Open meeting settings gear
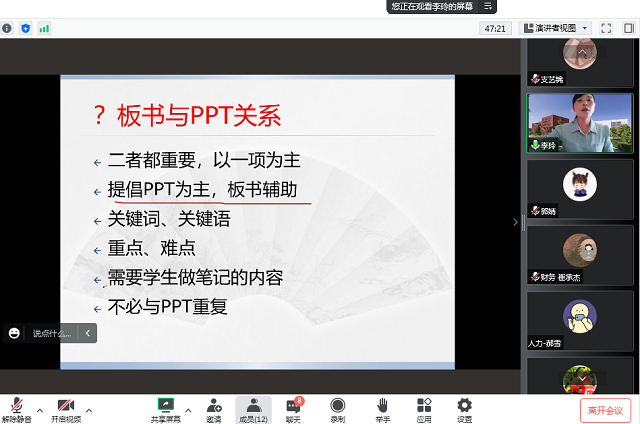 pyautogui.click(x=464, y=409)
